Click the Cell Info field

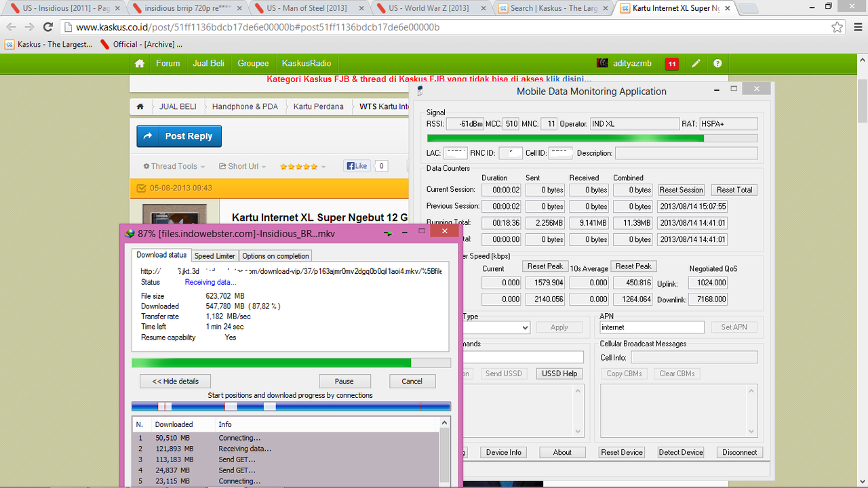pyautogui.click(x=694, y=357)
